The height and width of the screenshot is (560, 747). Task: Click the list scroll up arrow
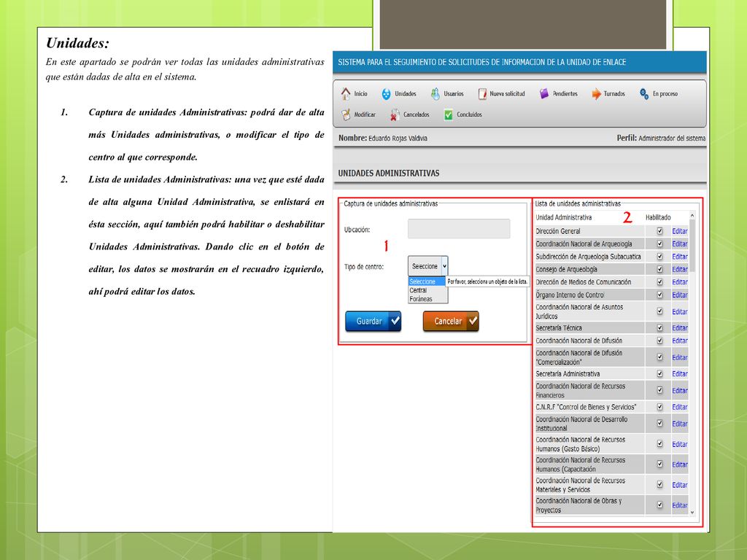click(x=692, y=216)
